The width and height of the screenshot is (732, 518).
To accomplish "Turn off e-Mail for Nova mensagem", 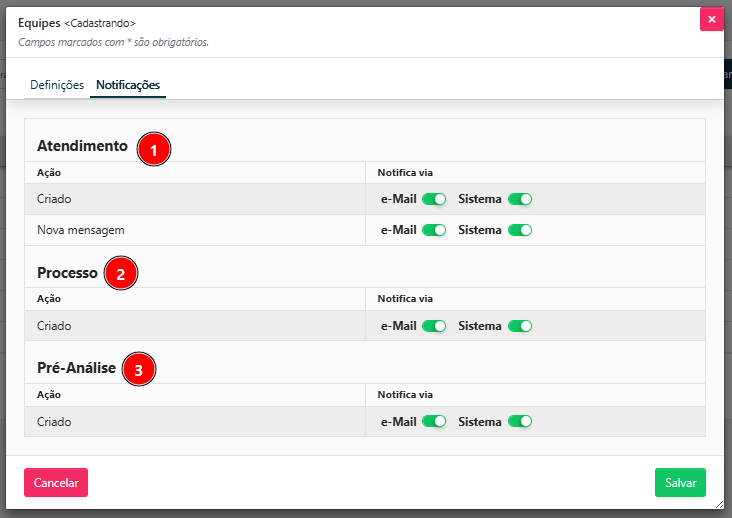I will click(434, 230).
